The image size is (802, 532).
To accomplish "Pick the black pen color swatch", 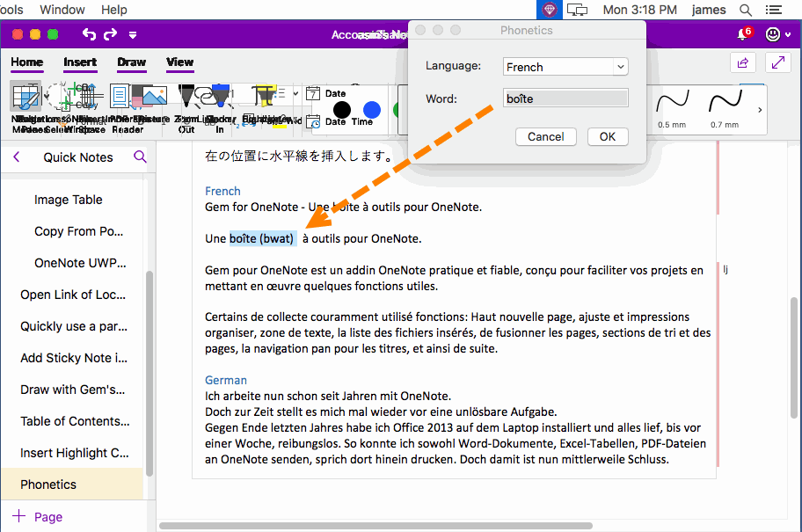I will tap(342, 109).
